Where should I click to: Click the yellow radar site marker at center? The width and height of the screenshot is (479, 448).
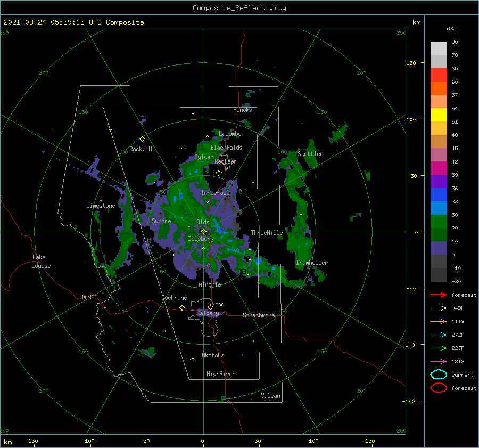click(x=203, y=232)
